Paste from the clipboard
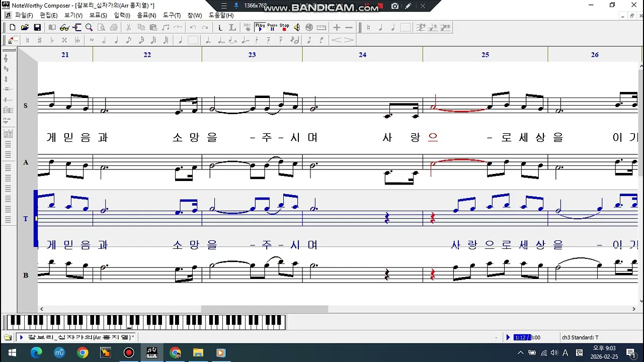This screenshot has height=362, width=644. (x=153, y=28)
